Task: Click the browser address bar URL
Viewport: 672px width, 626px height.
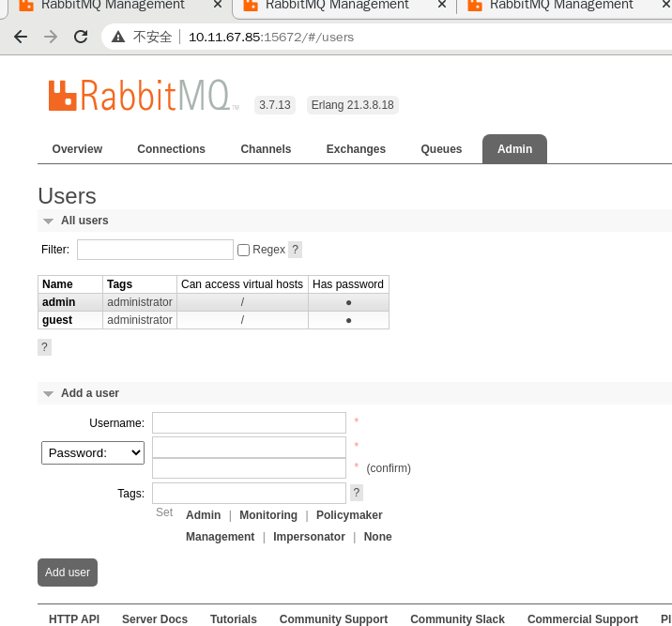Action: click(271, 38)
